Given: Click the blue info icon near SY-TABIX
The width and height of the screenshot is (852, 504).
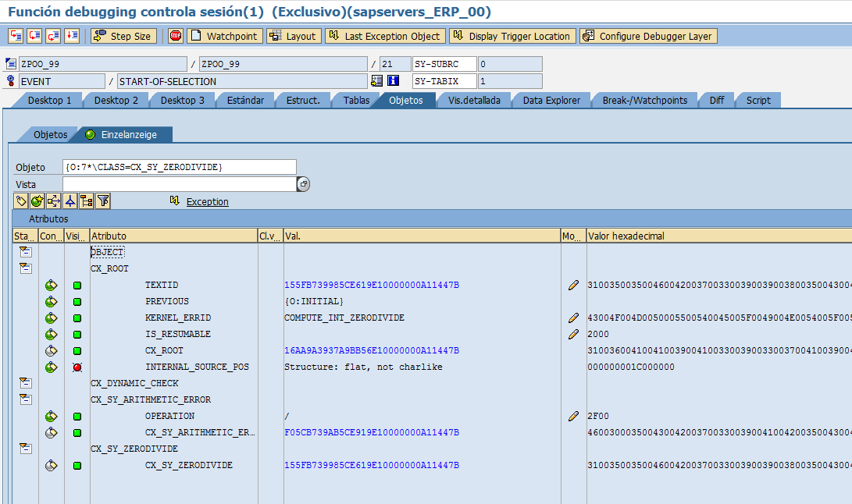Looking at the screenshot, I should pyautogui.click(x=394, y=81).
